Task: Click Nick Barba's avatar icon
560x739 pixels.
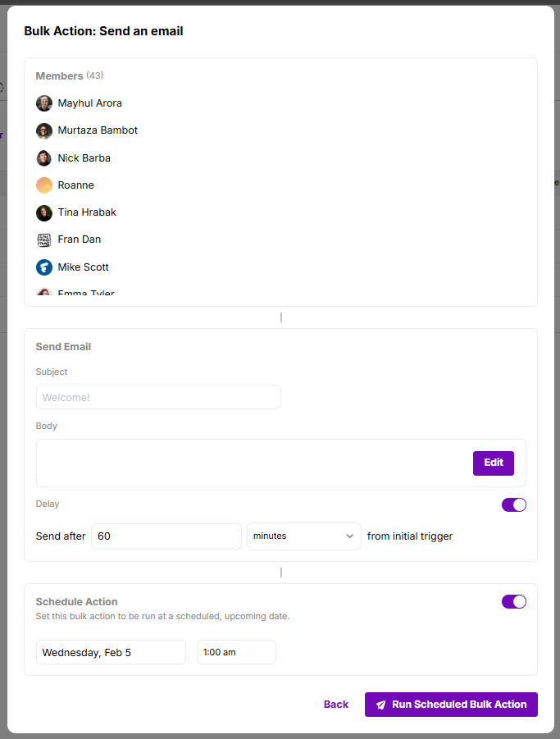Action: coord(44,157)
